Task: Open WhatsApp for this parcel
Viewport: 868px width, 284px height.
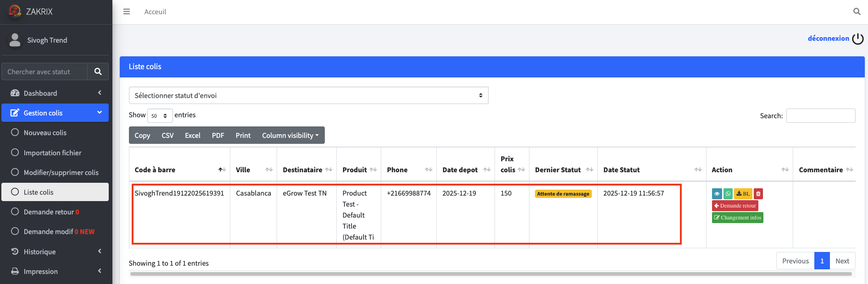Action: [728, 194]
